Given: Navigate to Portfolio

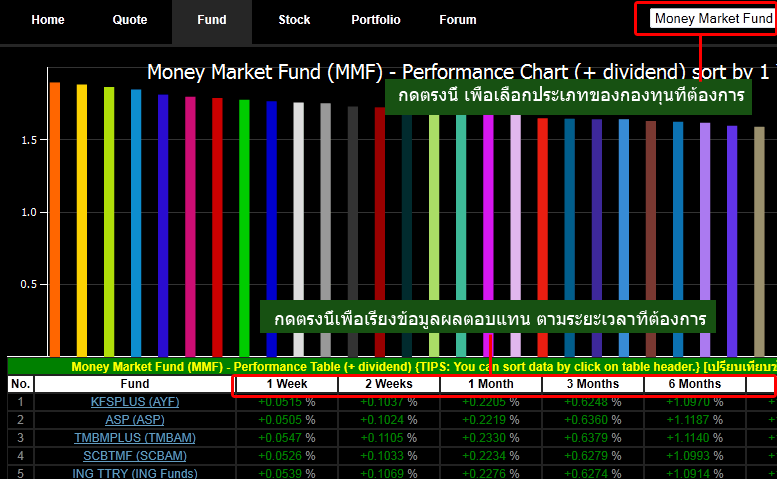Looking at the screenshot, I should (x=376, y=20).
